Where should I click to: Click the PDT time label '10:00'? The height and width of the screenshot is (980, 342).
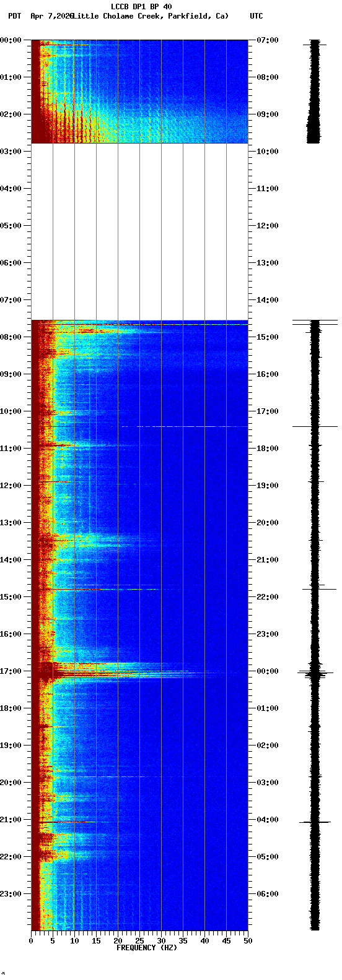[x=10, y=411]
